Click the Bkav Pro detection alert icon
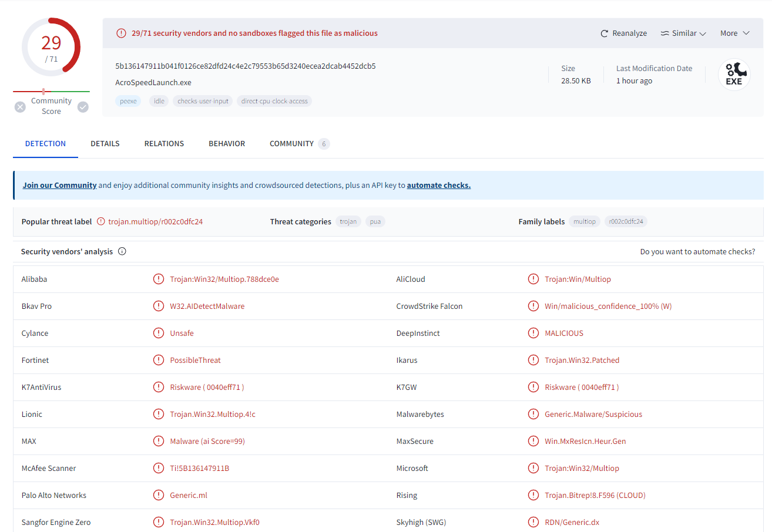 pos(159,306)
